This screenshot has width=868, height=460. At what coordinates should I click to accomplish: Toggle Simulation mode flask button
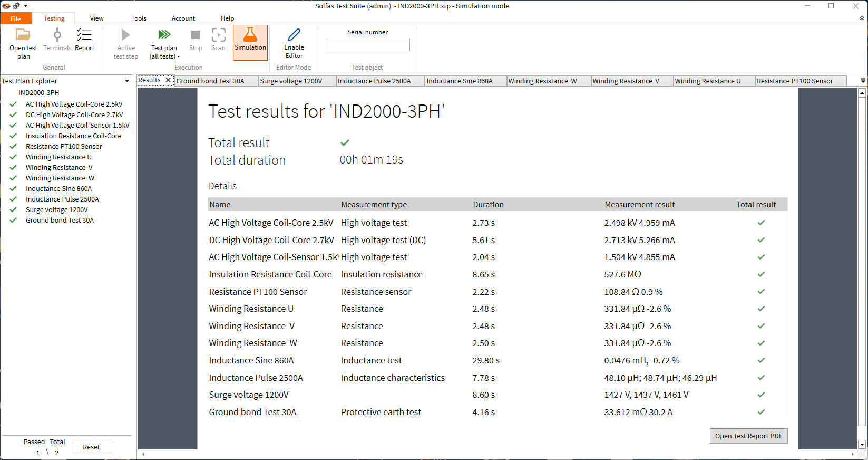[250, 42]
